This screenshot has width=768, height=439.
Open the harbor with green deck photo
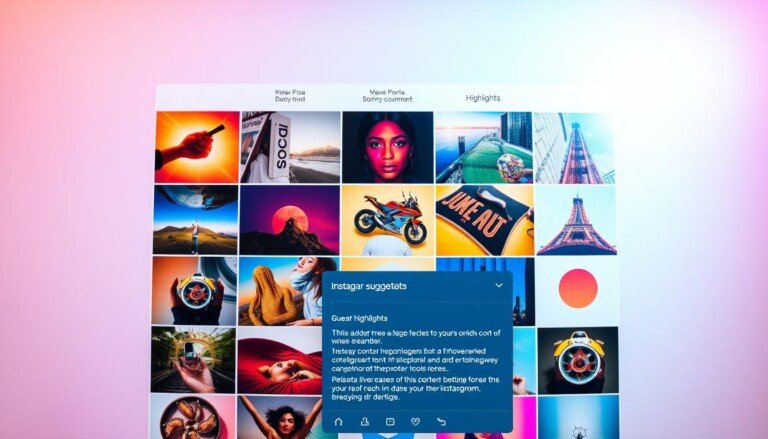[483, 147]
